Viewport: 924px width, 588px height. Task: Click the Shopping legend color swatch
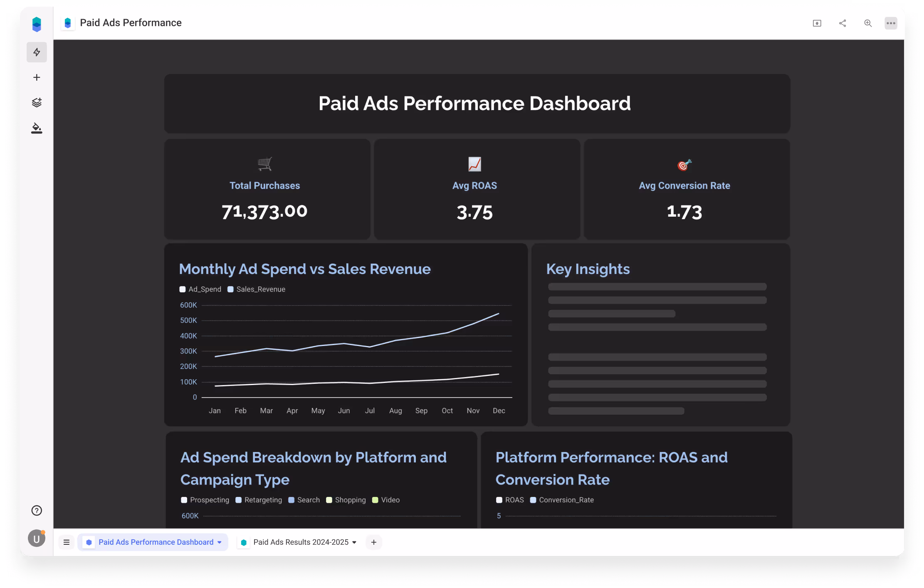pos(329,500)
